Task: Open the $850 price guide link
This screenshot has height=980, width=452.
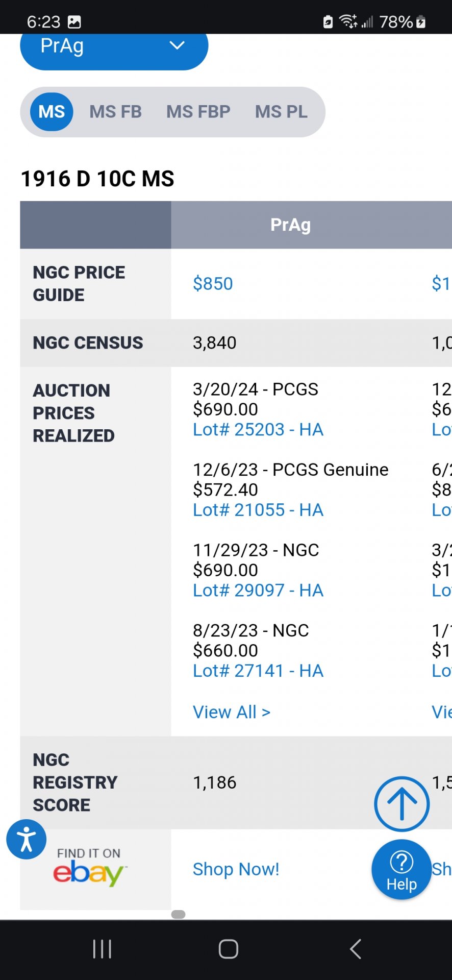Action: pos(213,284)
